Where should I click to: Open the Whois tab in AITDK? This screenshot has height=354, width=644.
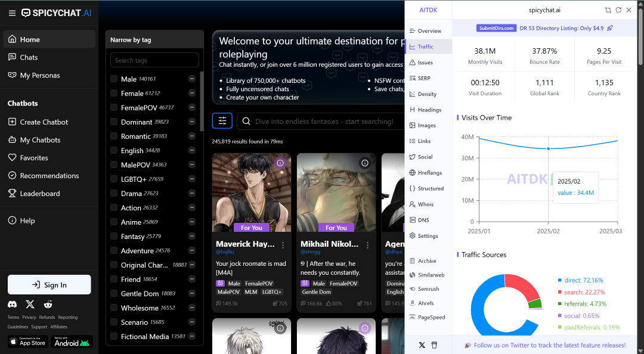428,204
